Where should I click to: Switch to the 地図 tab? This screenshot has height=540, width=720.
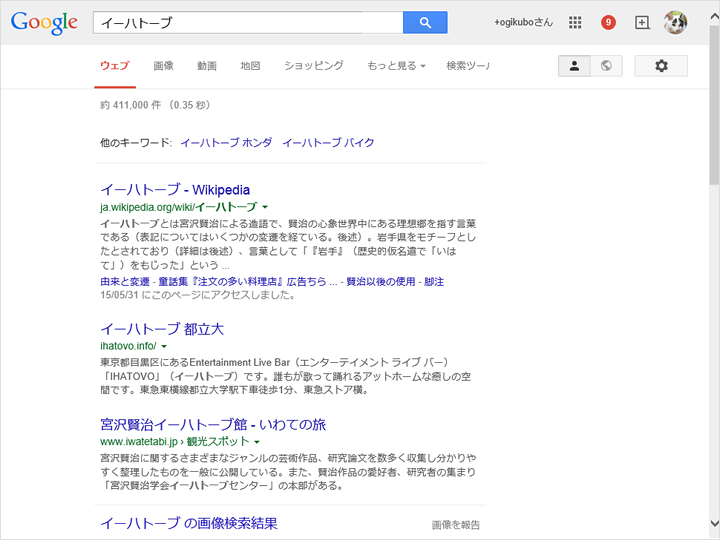point(250,66)
